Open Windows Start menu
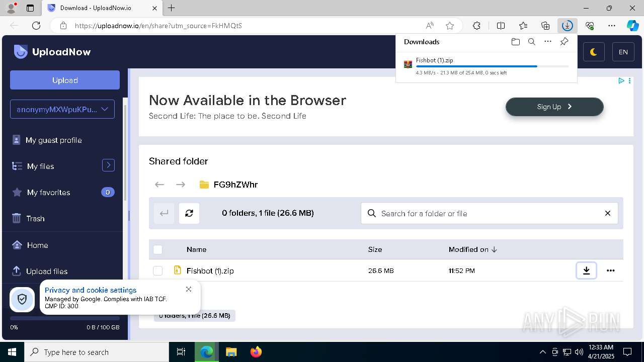 pyautogui.click(x=12, y=352)
